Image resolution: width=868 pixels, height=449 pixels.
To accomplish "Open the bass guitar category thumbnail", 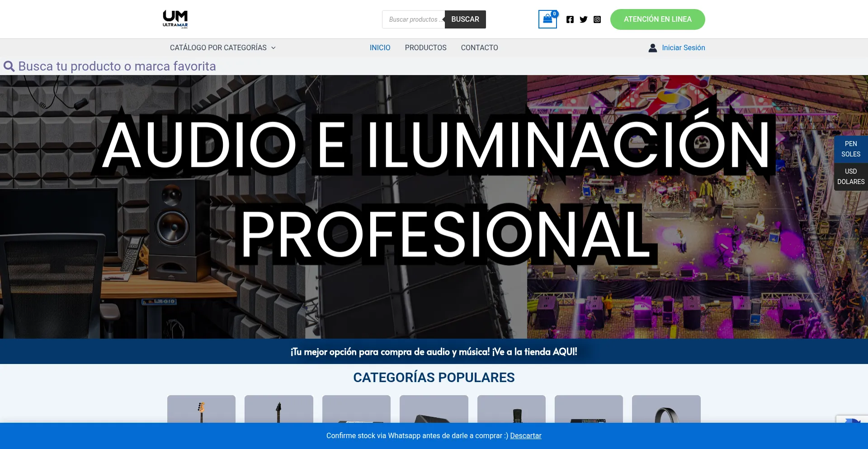I will [201, 409].
